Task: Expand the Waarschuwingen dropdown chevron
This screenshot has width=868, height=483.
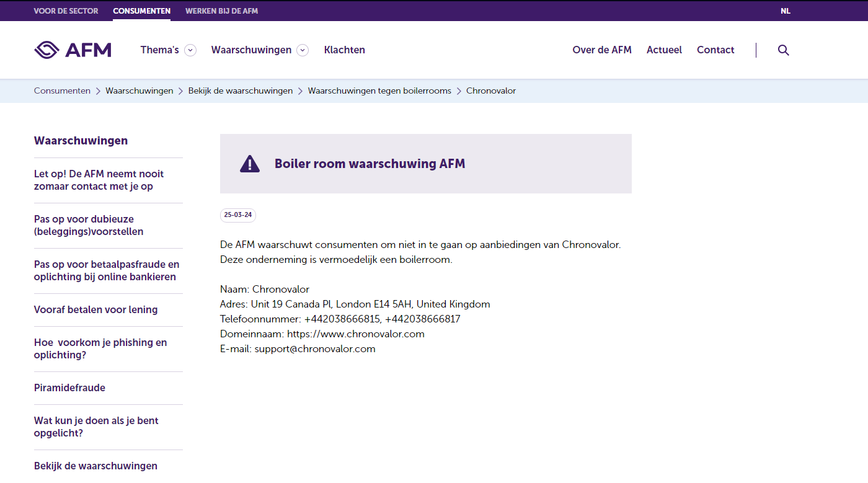Action: pos(303,50)
